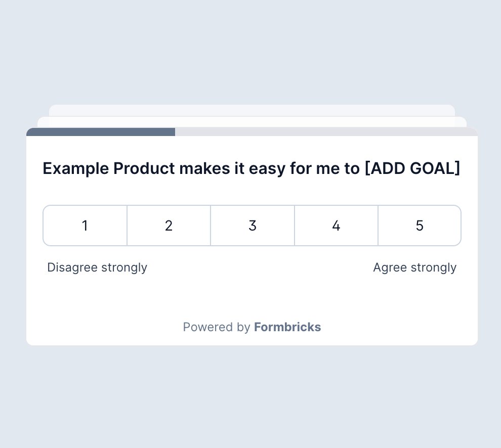Click the survey question headline text
Image resolution: width=501 pixels, height=448 pixels.
(x=252, y=168)
